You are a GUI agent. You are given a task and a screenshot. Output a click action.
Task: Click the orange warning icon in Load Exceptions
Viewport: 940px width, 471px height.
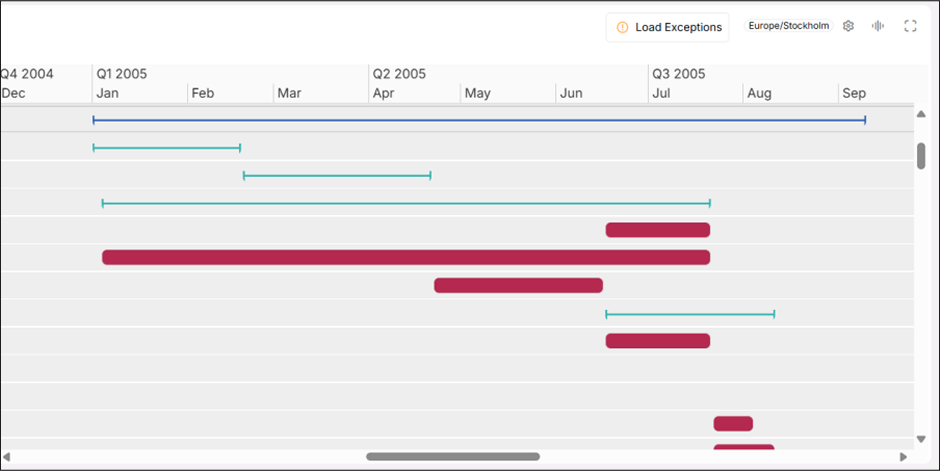[622, 28]
